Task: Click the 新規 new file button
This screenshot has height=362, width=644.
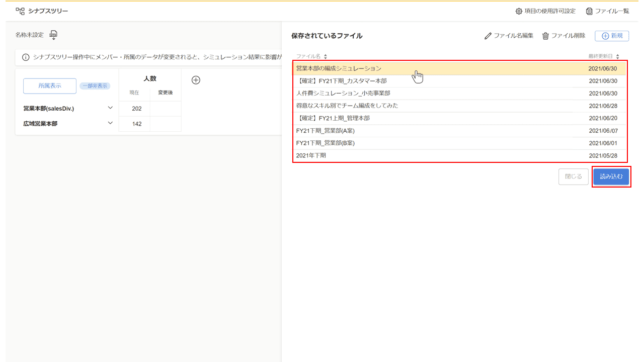Action: coord(611,36)
